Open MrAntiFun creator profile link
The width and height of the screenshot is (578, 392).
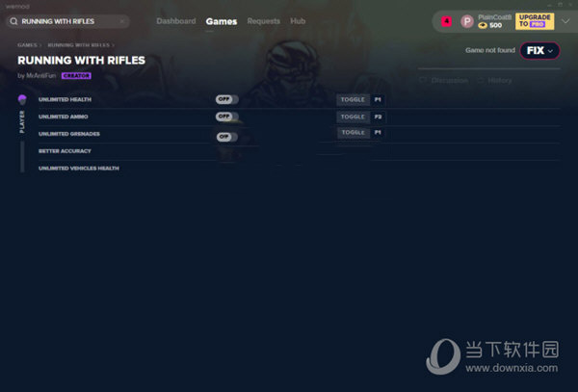click(x=41, y=75)
